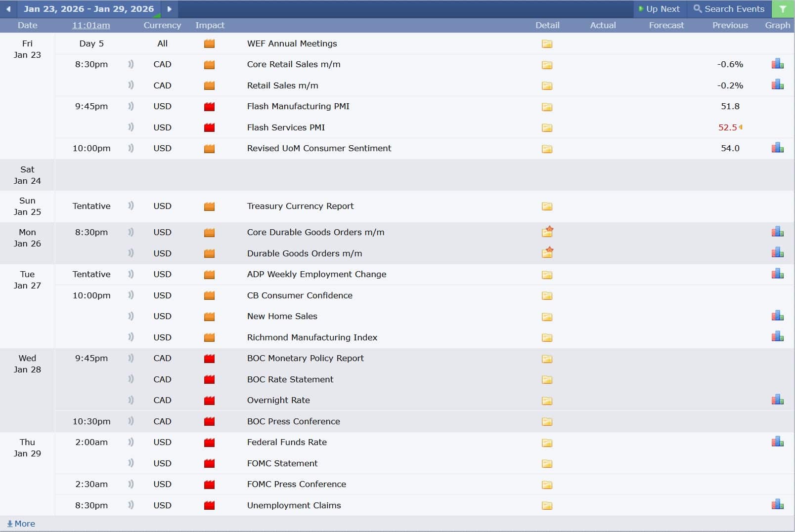Viewport: 795px width, 532px height.
Task: Open the filter funnel icon
Action: (783, 9)
